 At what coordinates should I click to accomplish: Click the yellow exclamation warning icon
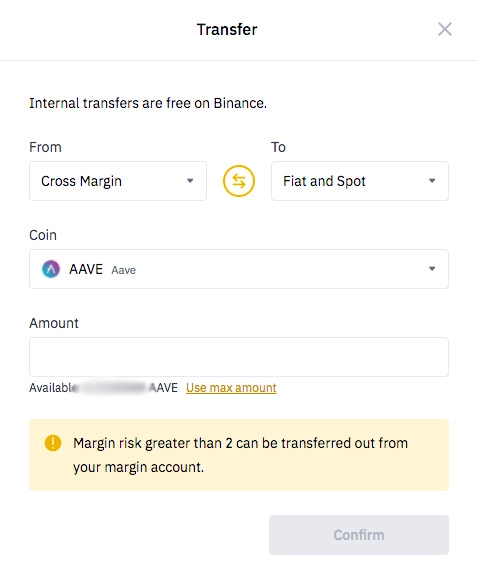click(53, 443)
